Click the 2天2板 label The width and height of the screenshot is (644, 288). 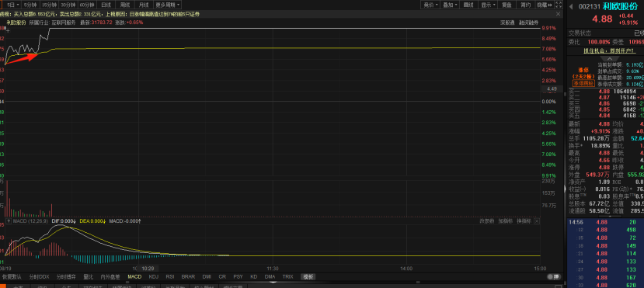point(583,77)
